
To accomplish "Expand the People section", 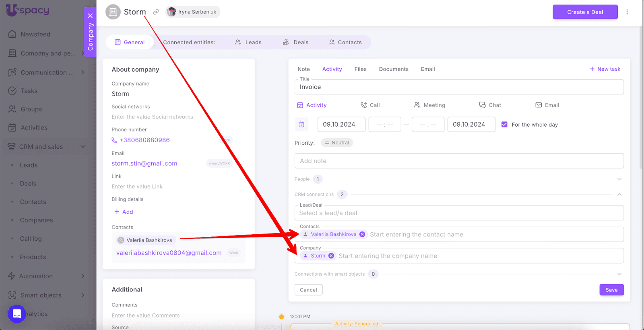I will click(619, 179).
